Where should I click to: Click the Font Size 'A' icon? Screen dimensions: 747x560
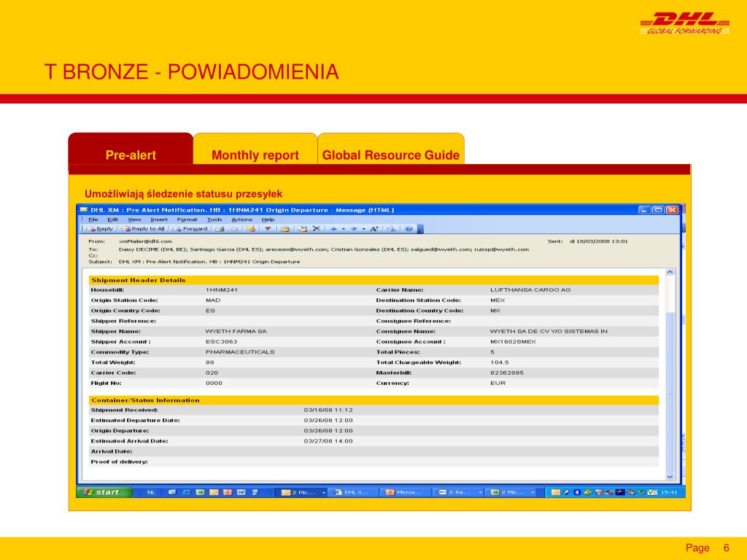(x=374, y=229)
